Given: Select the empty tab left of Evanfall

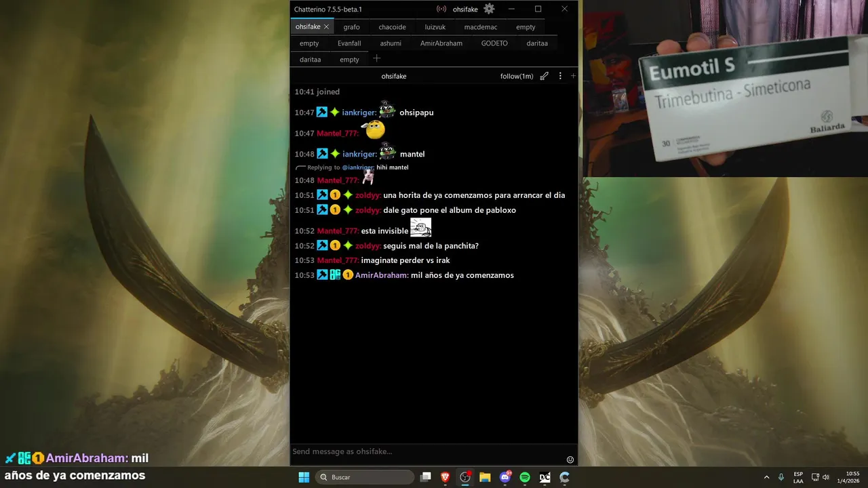Looking at the screenshot, I should [309, 43].
